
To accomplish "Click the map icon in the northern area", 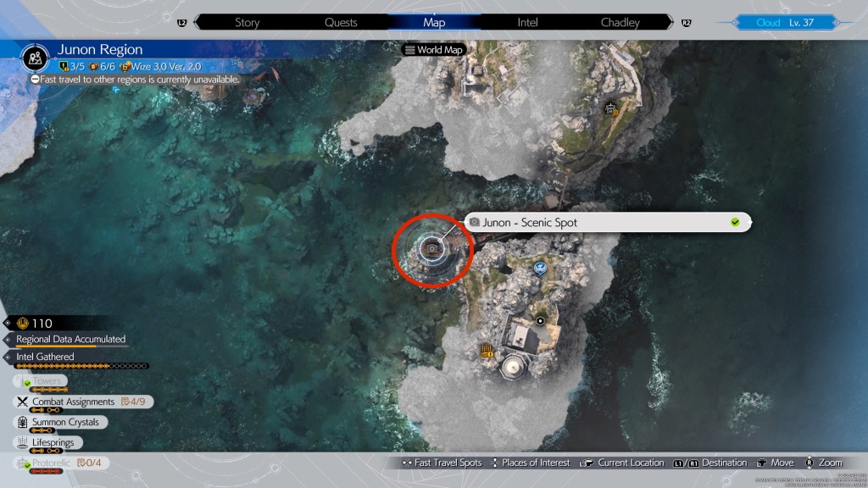I will 610,109.
